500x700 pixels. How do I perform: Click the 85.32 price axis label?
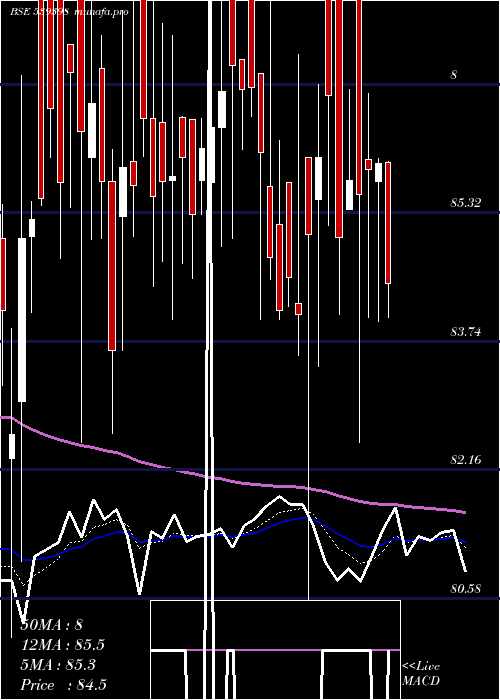pos(466,203)
